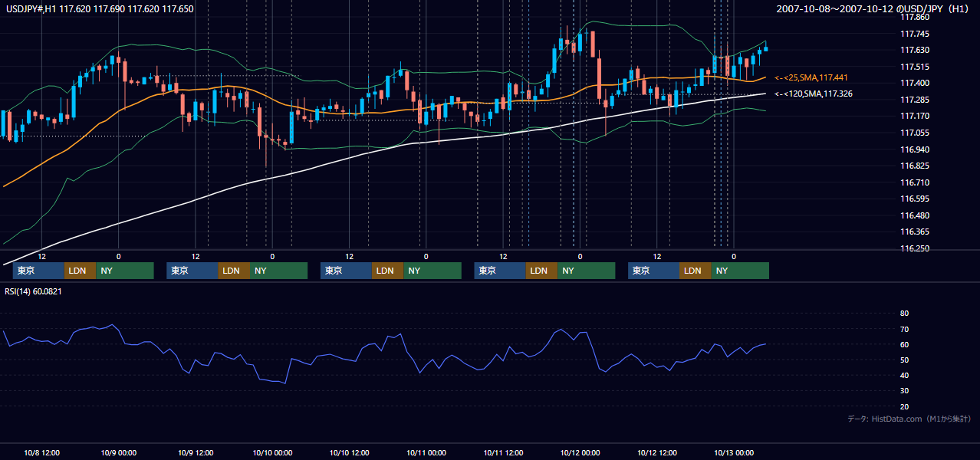Click the 117.170 price axis label
Viewport: 980px width, 460px height.
click(x=914, y=116)
